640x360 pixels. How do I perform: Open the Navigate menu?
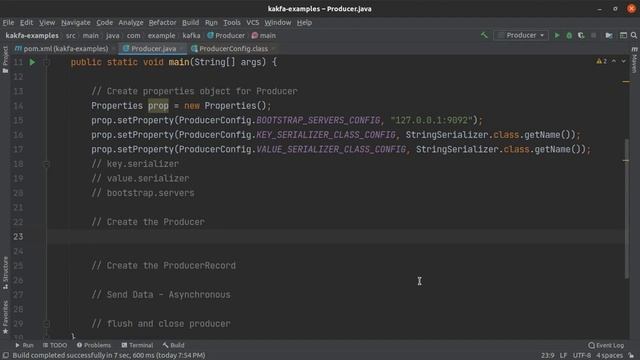pos(76,22)
